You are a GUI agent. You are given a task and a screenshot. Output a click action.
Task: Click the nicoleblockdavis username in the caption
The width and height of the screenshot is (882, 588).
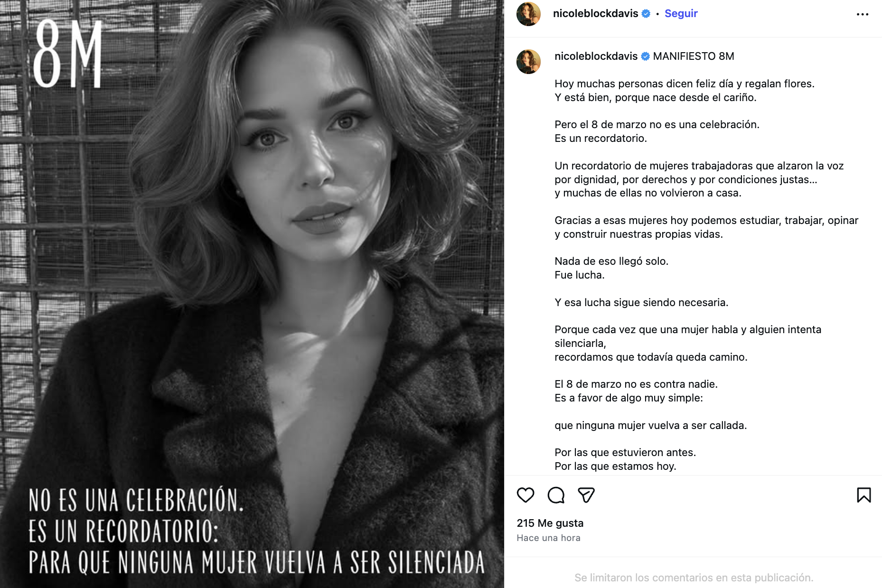(597, 56)
